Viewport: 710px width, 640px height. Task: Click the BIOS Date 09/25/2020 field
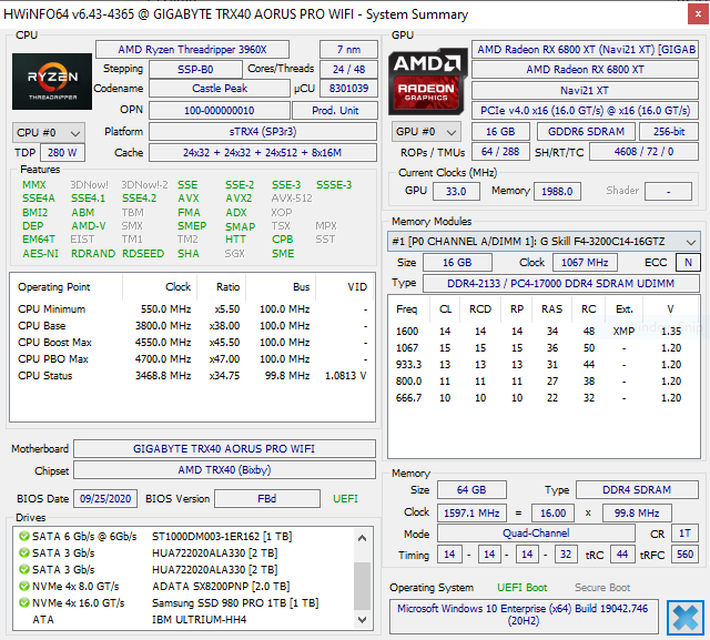tap(106, 499)
